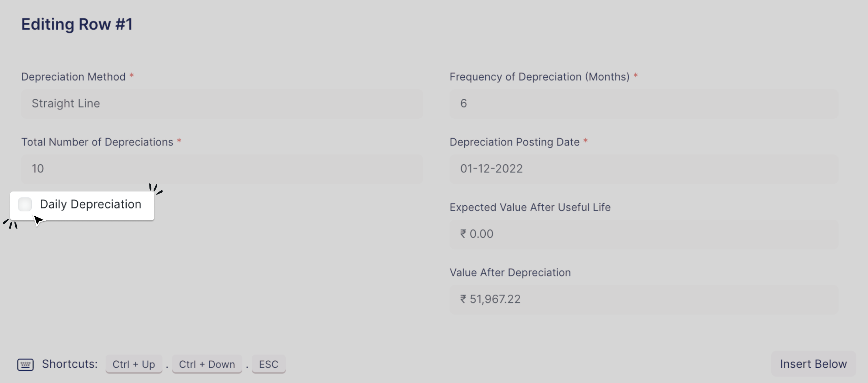This screenshot has height=383, width=868.
Task: Click the Ctrl + Down shortcut key
Action: point(207,364)
